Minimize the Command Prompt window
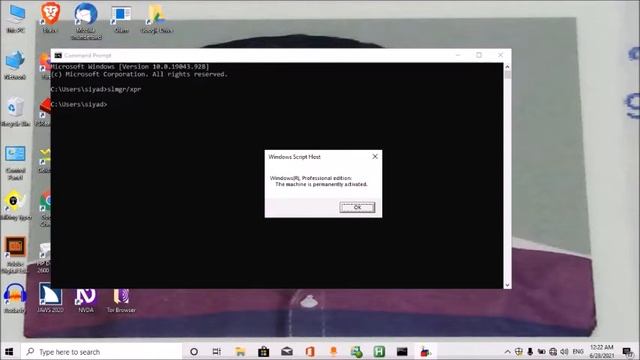 [458, 55]
